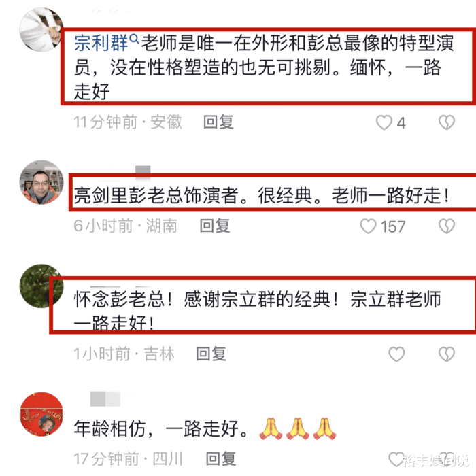Reply to the 11分钟前 Anhui comment

click(x=218, y=122)
